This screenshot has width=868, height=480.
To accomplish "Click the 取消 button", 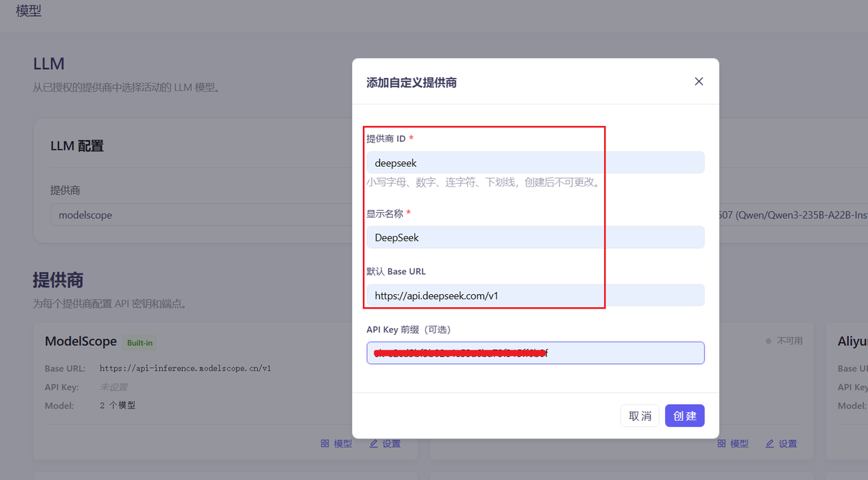I will click(x=640, y=416).
